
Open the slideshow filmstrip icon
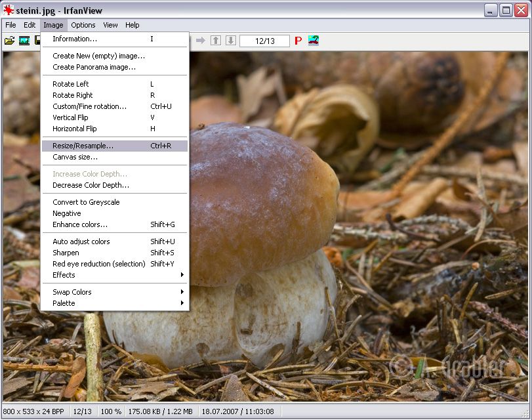click(24, 41)
